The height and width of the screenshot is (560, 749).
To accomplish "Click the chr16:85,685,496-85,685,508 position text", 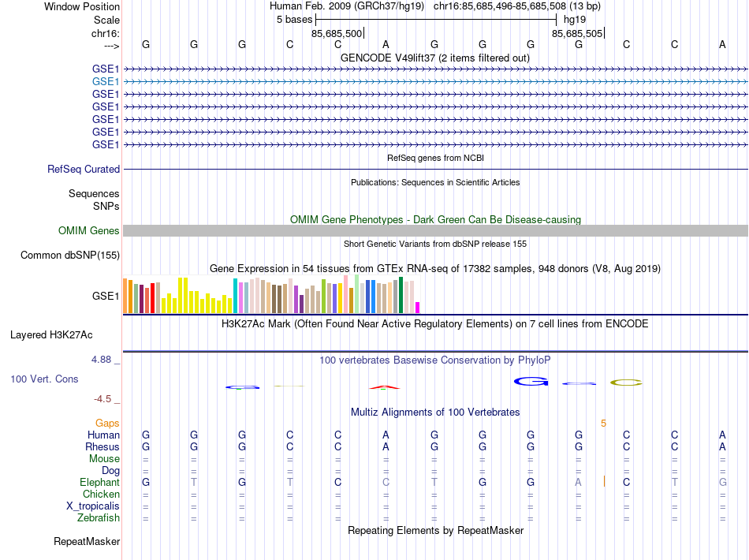I will 500,6.
